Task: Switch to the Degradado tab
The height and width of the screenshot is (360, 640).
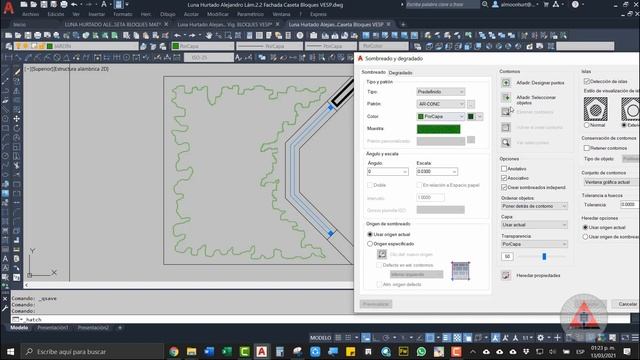Action: point(400,73)
